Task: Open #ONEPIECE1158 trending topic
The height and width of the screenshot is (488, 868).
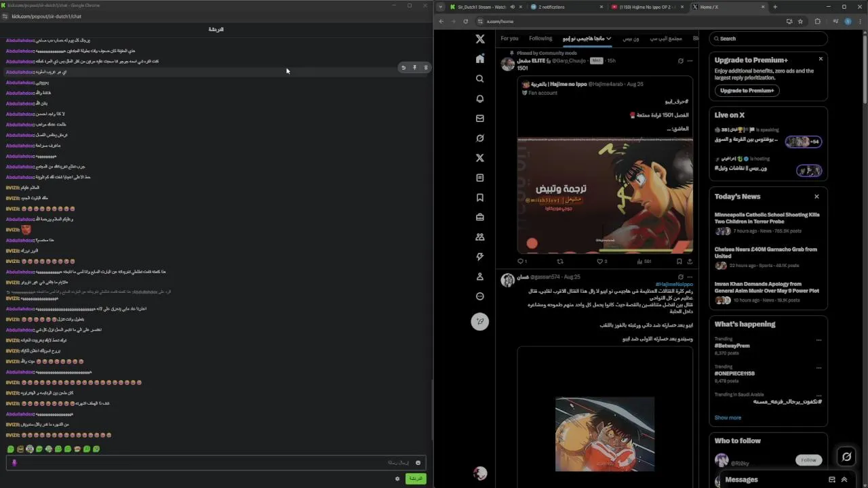Action: tap(734, 373)
